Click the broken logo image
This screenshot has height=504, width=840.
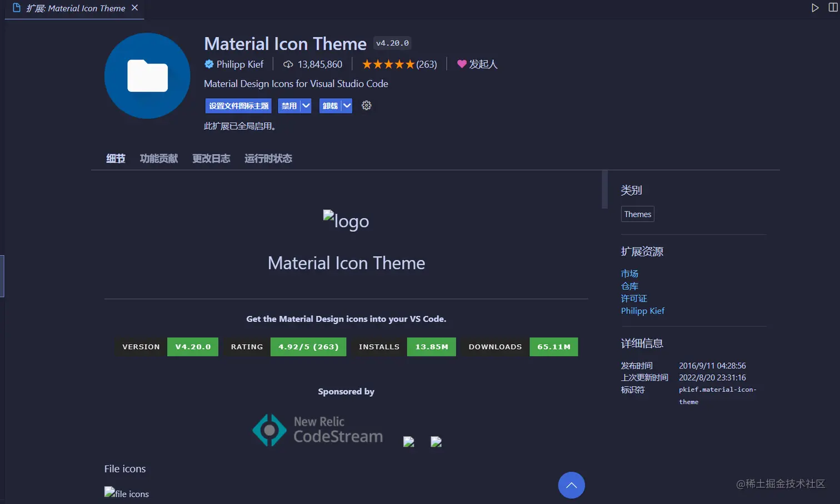[x=346, y=220]
